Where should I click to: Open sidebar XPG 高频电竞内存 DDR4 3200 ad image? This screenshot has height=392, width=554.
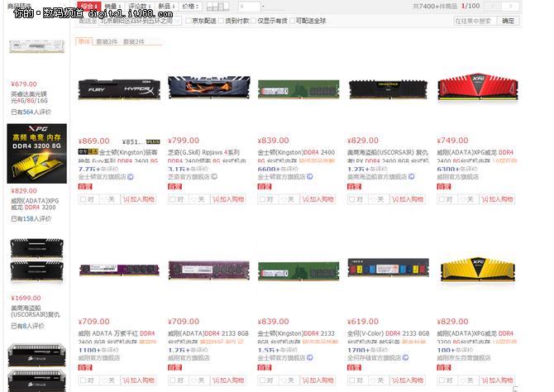click(x=36, y=153)
